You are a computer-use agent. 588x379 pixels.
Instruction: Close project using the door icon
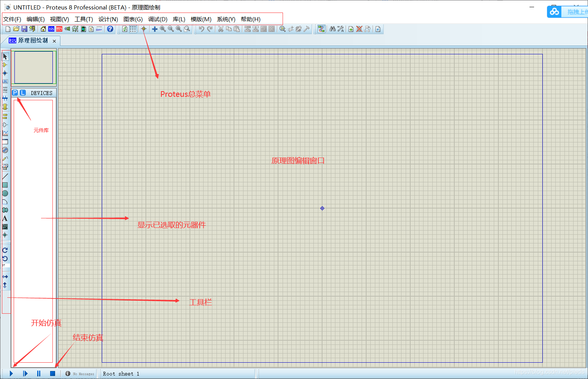coord(32,29)
